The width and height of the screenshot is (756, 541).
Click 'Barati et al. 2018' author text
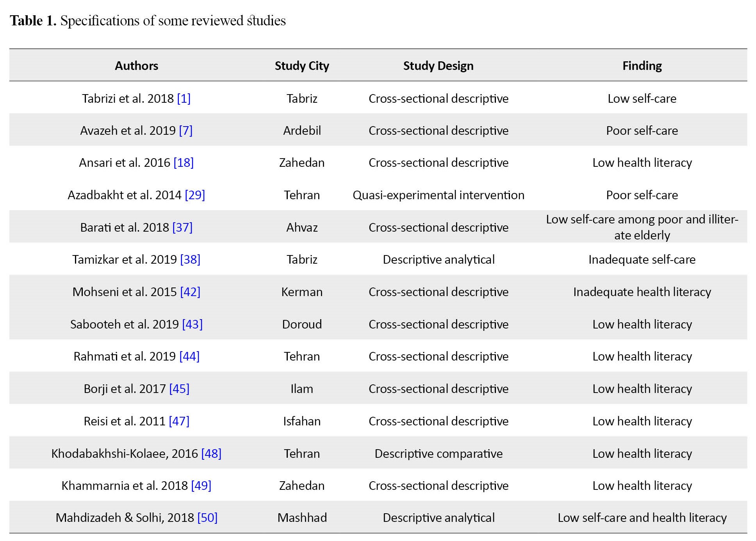pos(125,227)
